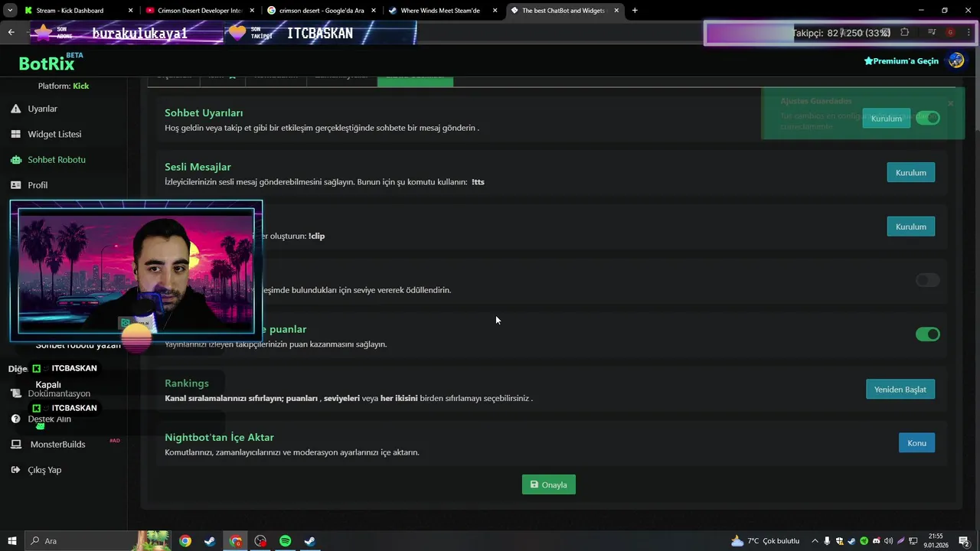Image resolution: width=980 pixels, height=551 pixels.
Task: Click the red browser profile icon
Action: (x=950, y=32)
